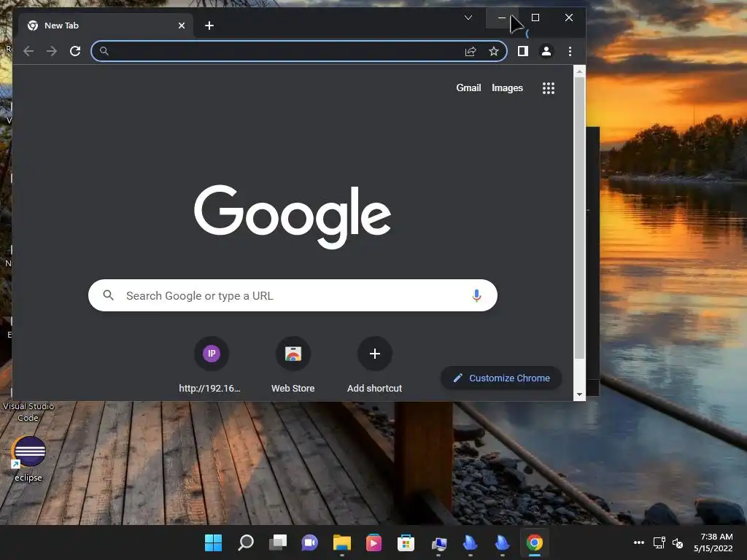Screen dimensions: 747x560
Task: Open the tab search chevron dropdown
Action: [468, 17]
